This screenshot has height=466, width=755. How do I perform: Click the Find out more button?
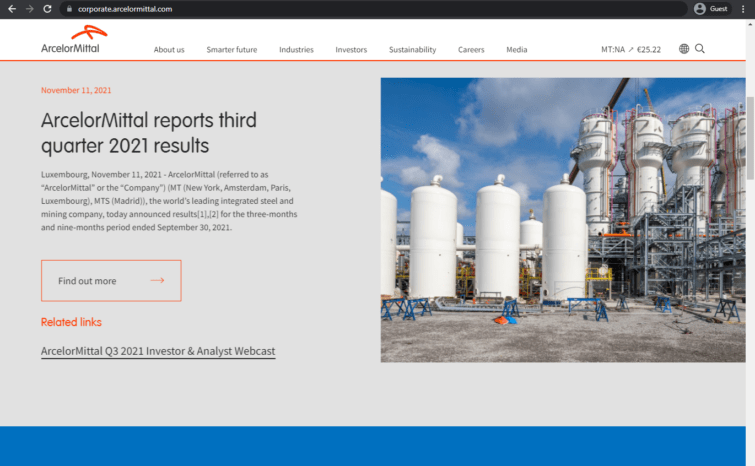(x=111, y=281)
